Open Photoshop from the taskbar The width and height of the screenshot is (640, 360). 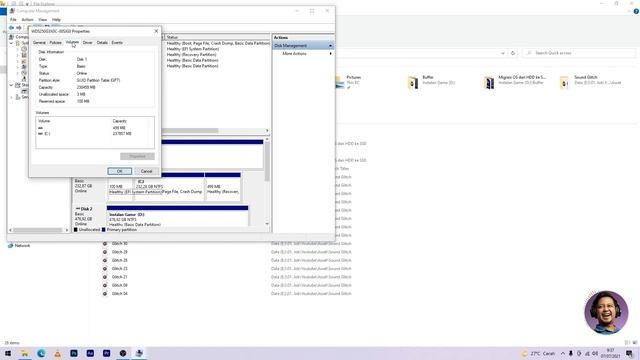74,353
